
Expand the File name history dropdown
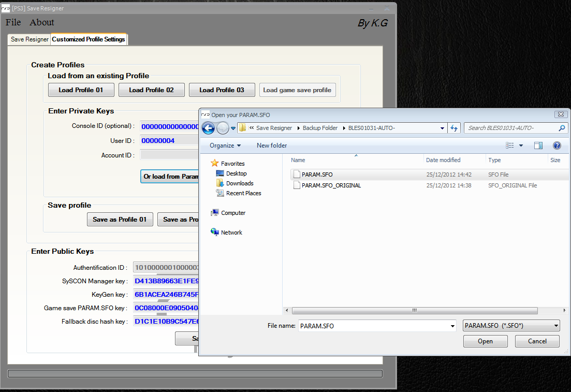click(452, 326)
